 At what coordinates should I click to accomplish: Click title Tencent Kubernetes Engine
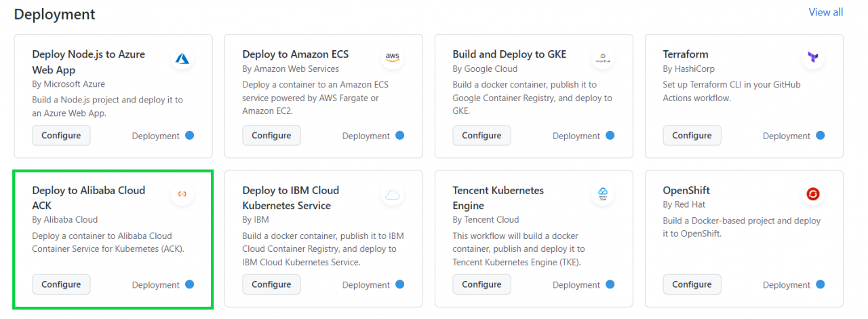click(x=498, y=198)
